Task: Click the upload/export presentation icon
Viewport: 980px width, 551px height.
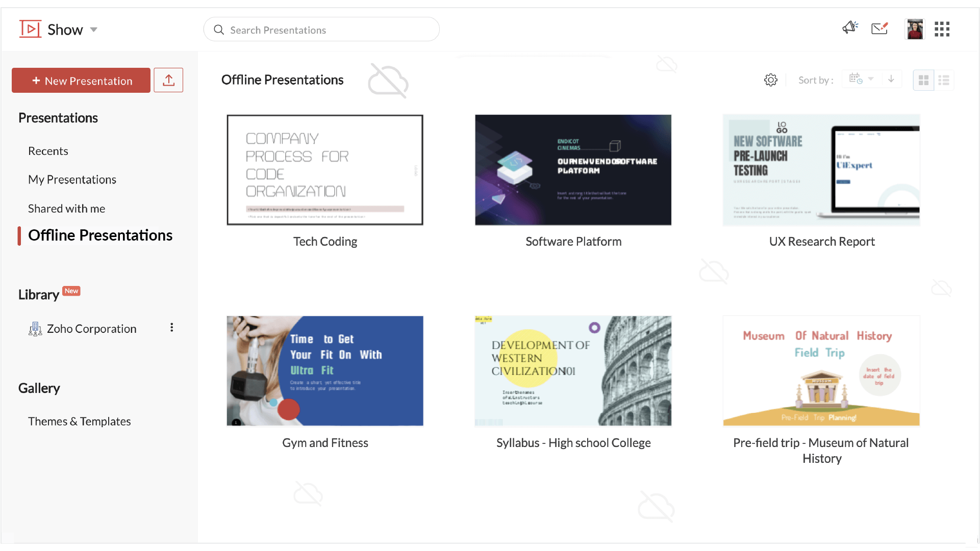Action: coord(168,80)
